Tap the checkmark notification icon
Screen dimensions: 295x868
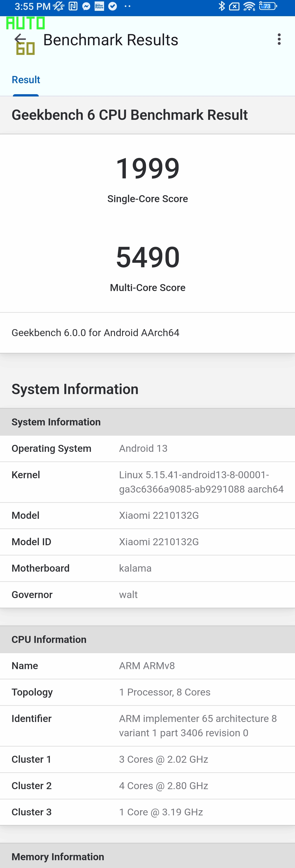click(113, 6)
